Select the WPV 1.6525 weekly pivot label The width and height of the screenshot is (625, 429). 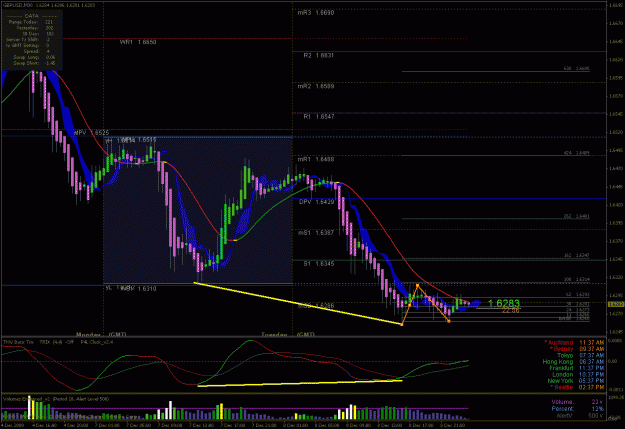[x=91, y=132]
